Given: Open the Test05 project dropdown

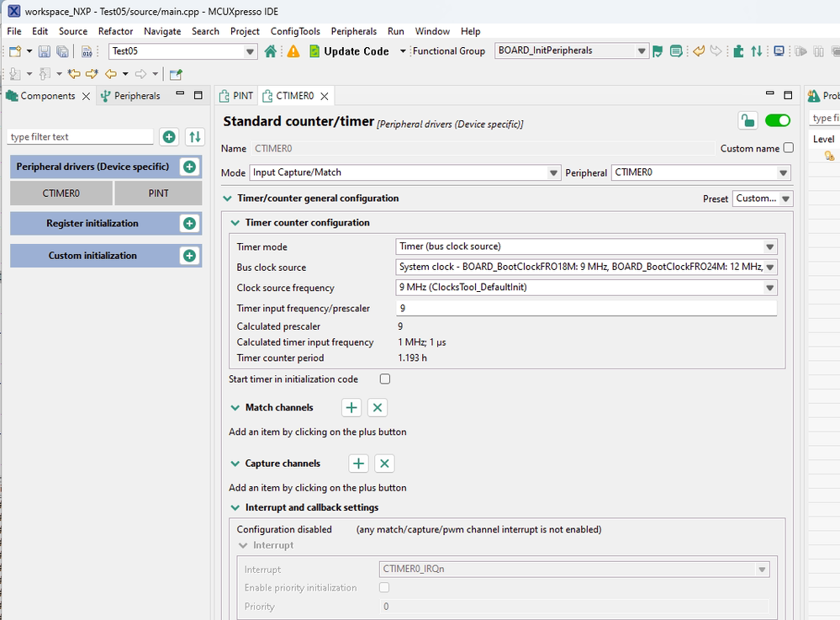Looking at the screenshot, I should (x=250, y=51).
